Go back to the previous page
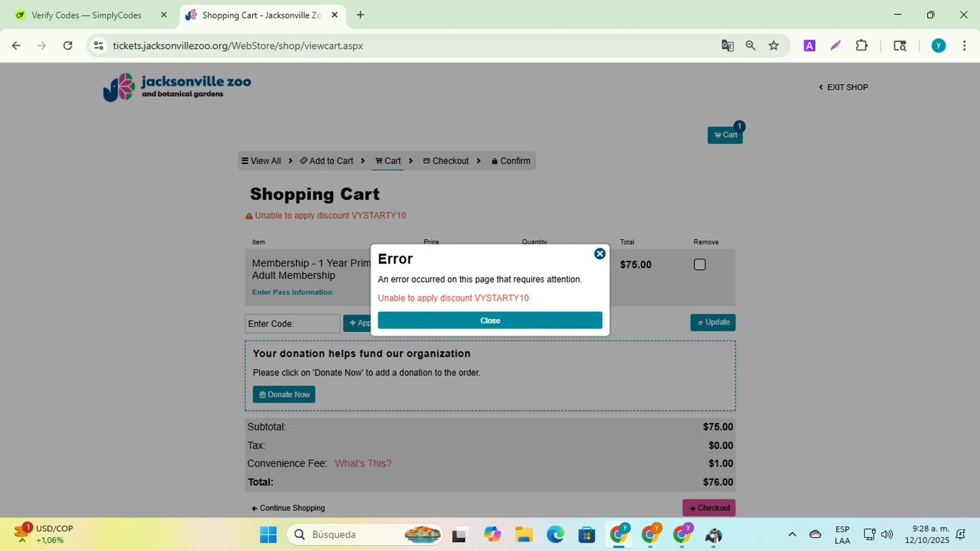 [16, 46]
